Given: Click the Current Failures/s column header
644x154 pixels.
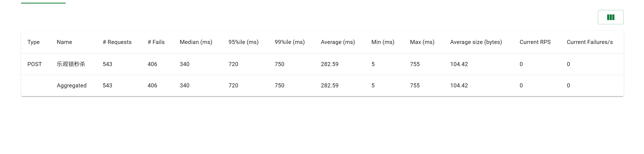Looking at the screenshot, I should 590,42.
